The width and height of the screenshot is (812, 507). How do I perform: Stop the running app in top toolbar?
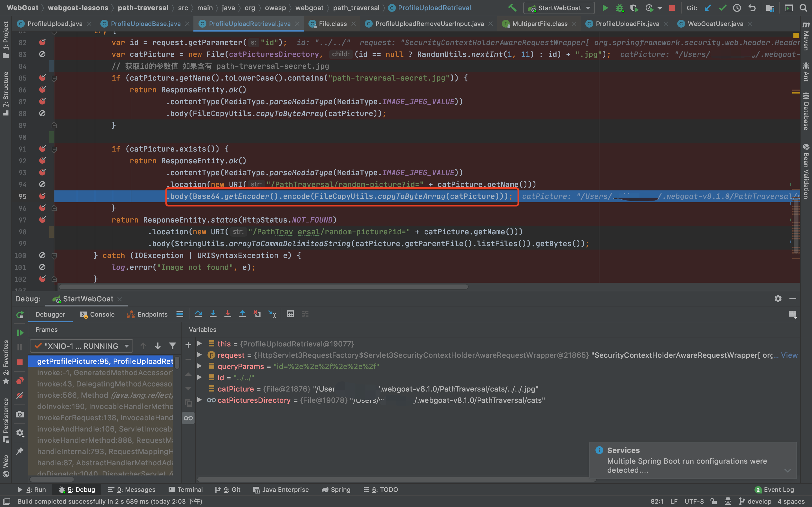click(672, 8)
